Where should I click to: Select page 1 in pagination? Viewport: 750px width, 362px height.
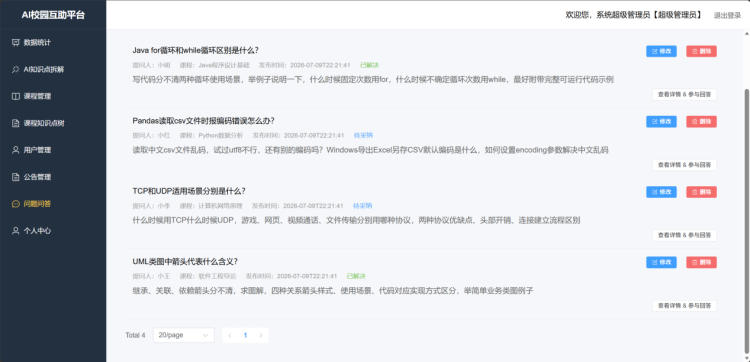(245, 335)
